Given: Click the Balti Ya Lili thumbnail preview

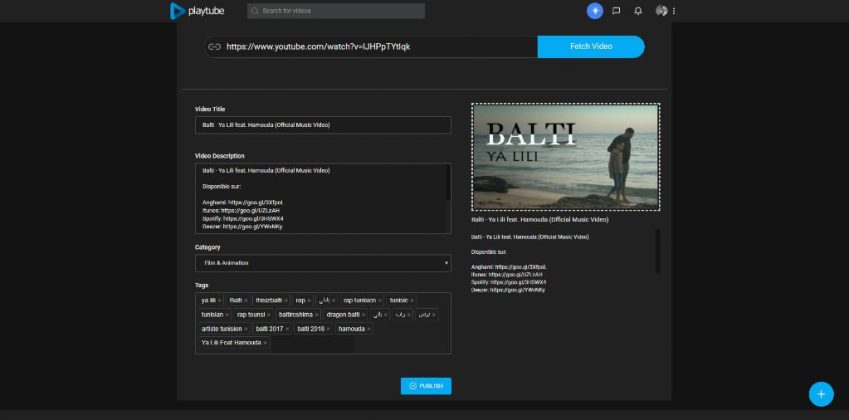Looking at the screenshot, I should (x=566, y=157).
